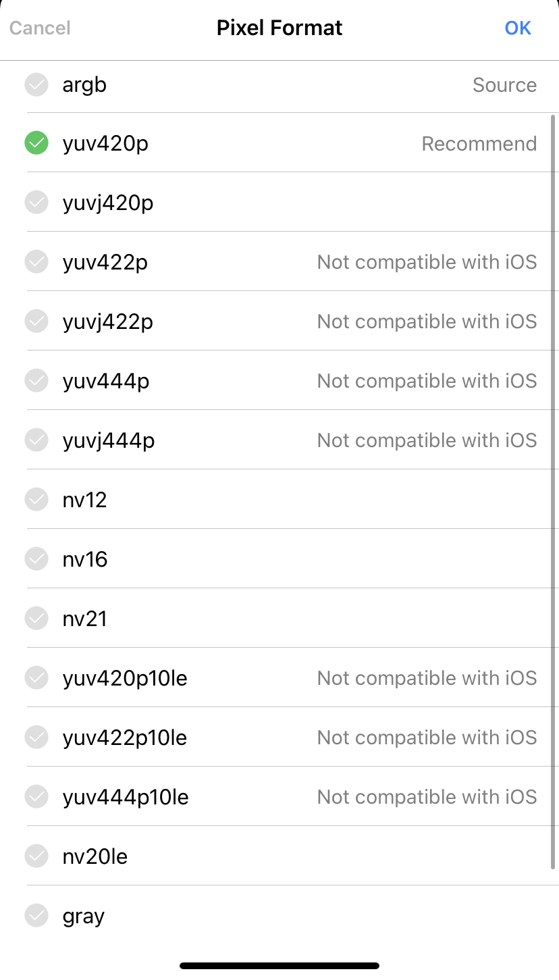The image size is (559, 980).
Task: Tap the Source label on argb row
Action: (504, 85)
